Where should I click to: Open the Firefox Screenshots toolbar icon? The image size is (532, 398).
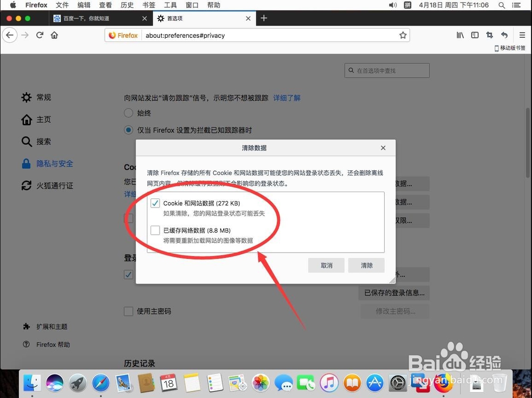(x=489, y=35)
